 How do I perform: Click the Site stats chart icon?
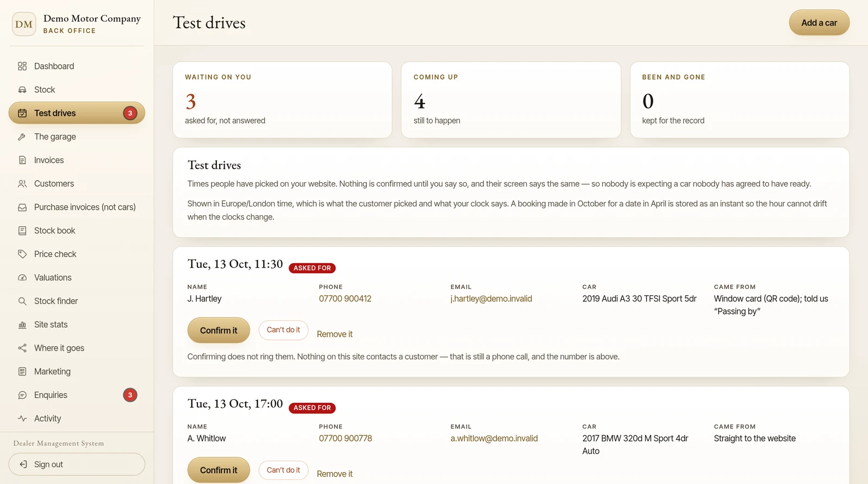(x=22, y=325)
